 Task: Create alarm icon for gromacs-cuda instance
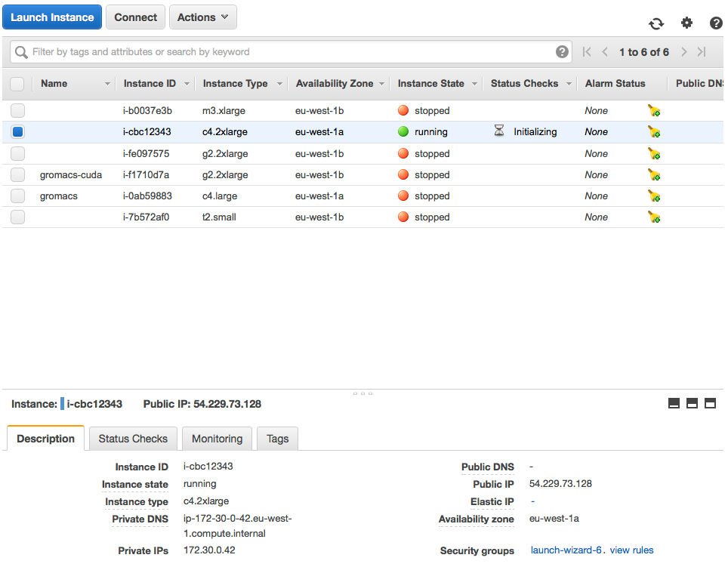[654, 175]
